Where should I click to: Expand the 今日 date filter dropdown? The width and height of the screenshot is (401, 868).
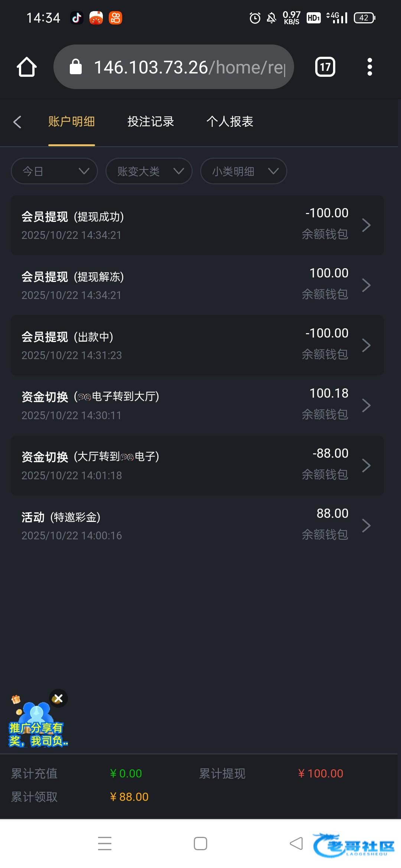(54, 171)
